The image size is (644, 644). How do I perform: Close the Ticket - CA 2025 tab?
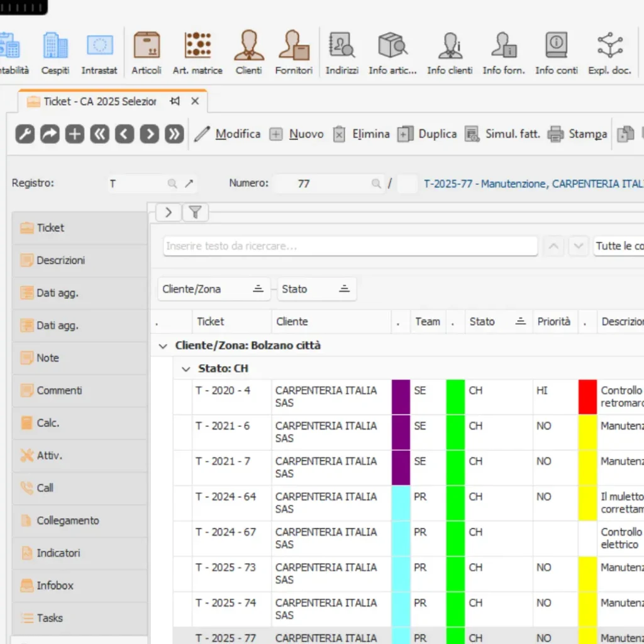tap(195, 101)
